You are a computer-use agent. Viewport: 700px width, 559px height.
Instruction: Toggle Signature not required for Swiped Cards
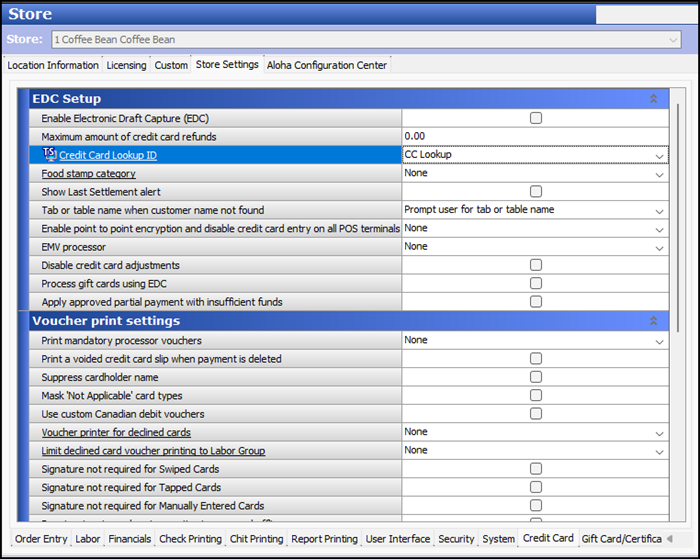[x=536, y=468]
